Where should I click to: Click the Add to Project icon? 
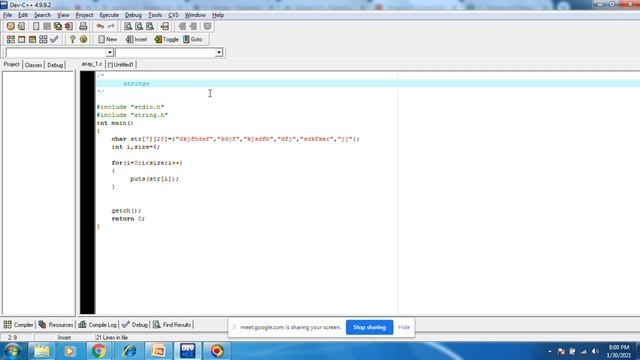point(182,26)
